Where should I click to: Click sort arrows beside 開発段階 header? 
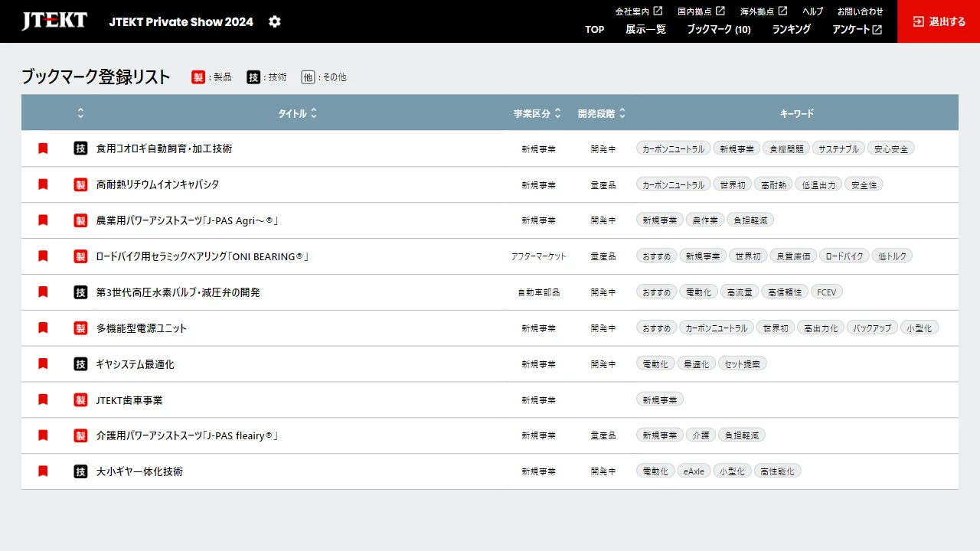(x=622, y=113)
